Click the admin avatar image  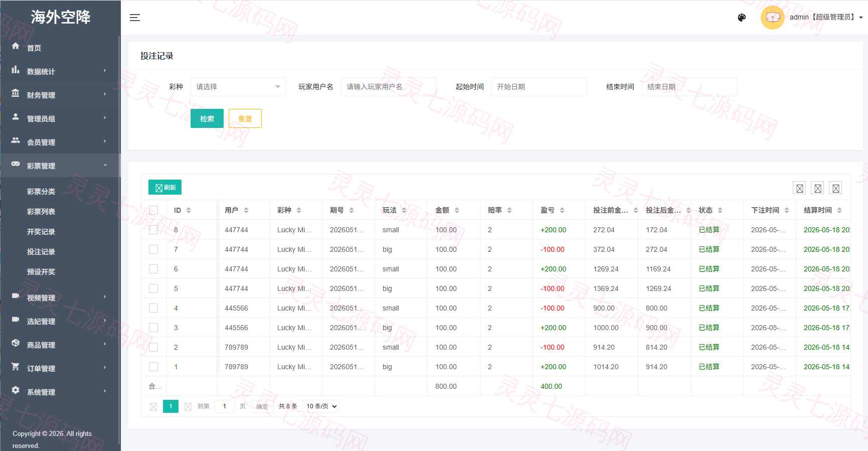tap(772, 18)
